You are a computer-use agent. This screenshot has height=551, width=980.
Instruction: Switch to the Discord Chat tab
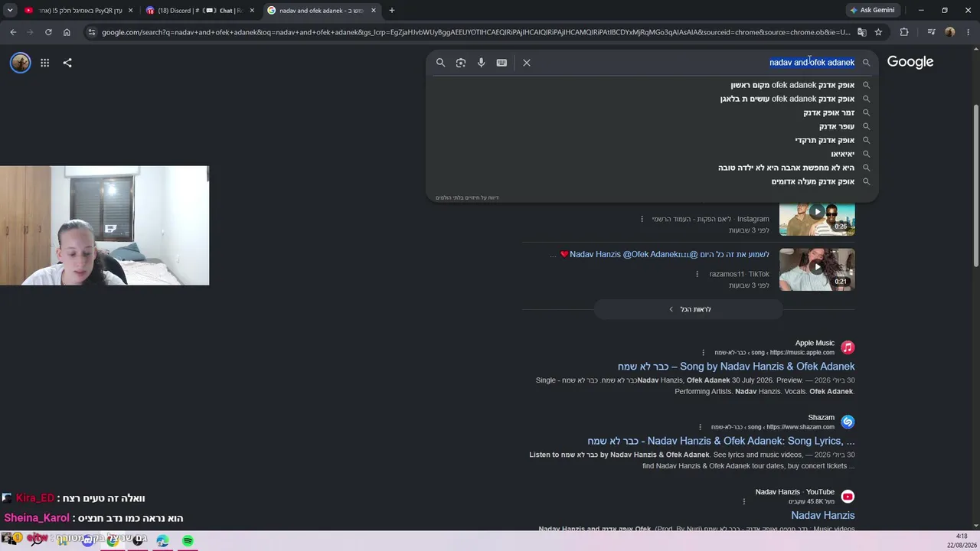click(200, 11)
